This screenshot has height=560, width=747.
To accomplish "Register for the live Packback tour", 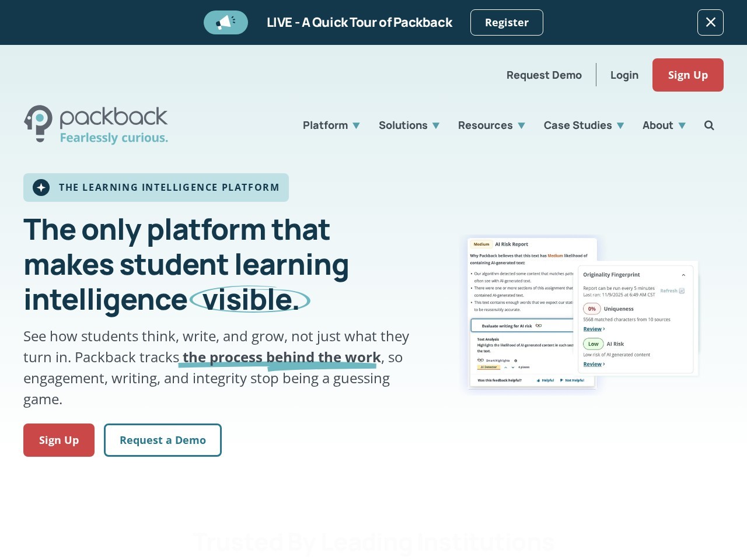I will (507, 22).
